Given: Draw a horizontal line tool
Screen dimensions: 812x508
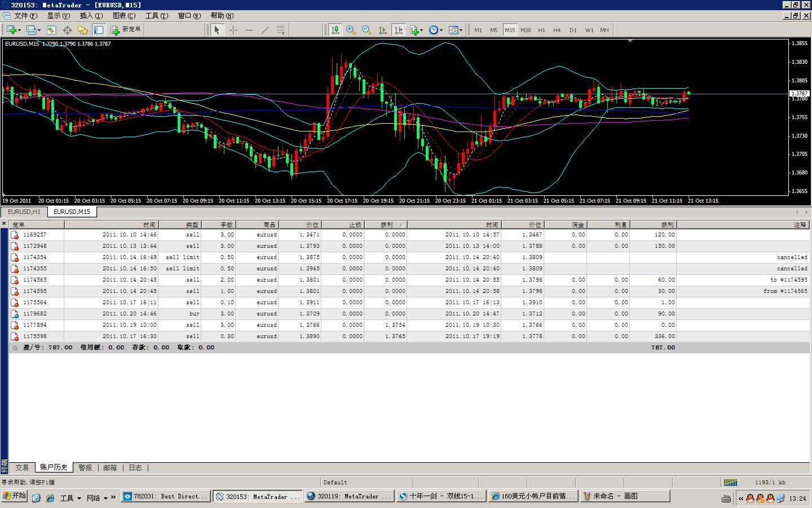Looking at the screenshot, I should [249, 30].
